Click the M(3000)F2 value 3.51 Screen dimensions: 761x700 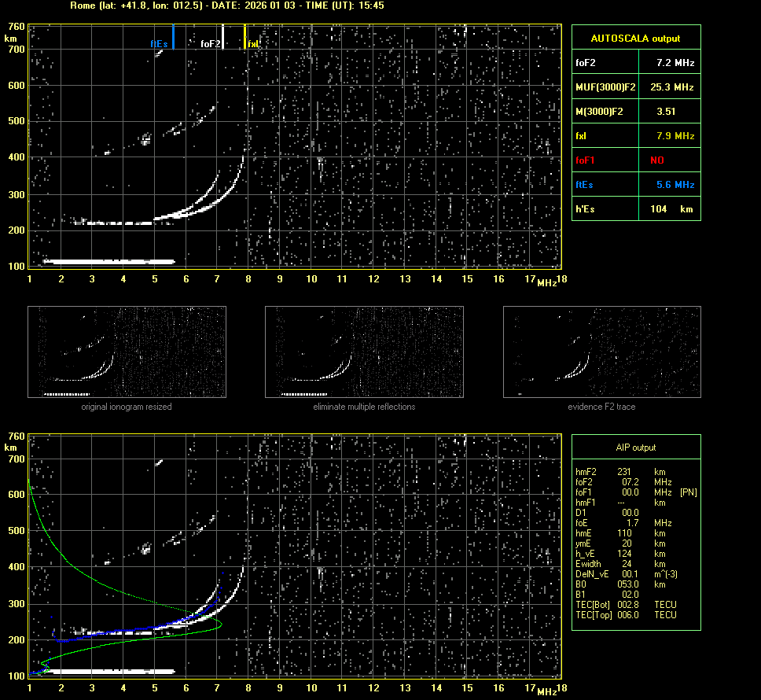[666, 112]
